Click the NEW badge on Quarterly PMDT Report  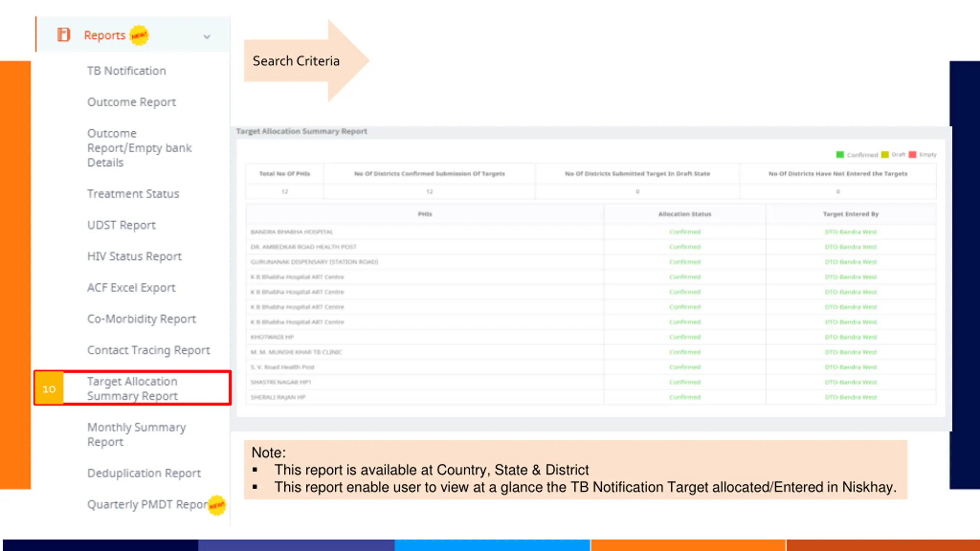(x=217, y=505)
